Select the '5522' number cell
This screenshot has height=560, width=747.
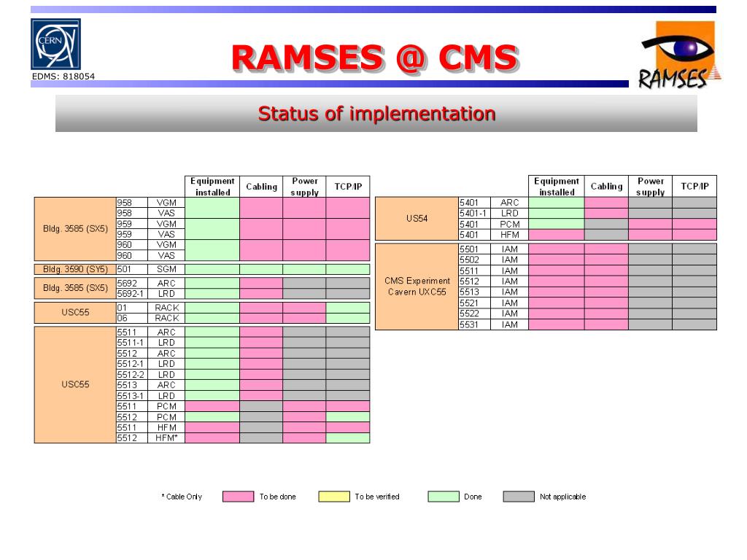474,314
